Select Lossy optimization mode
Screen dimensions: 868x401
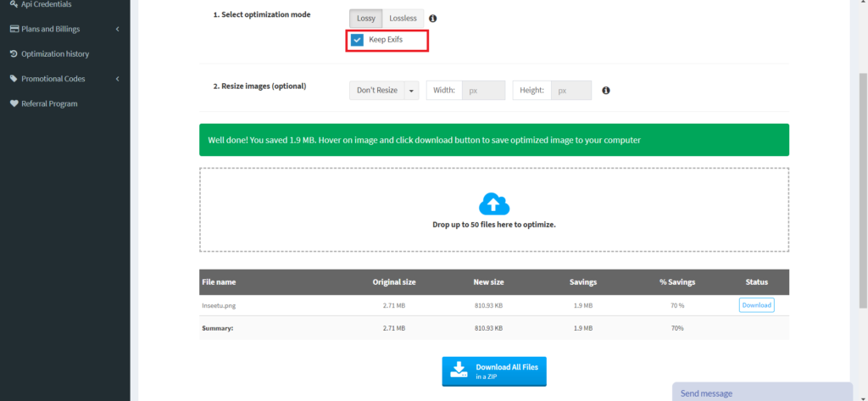click(366, 19)
